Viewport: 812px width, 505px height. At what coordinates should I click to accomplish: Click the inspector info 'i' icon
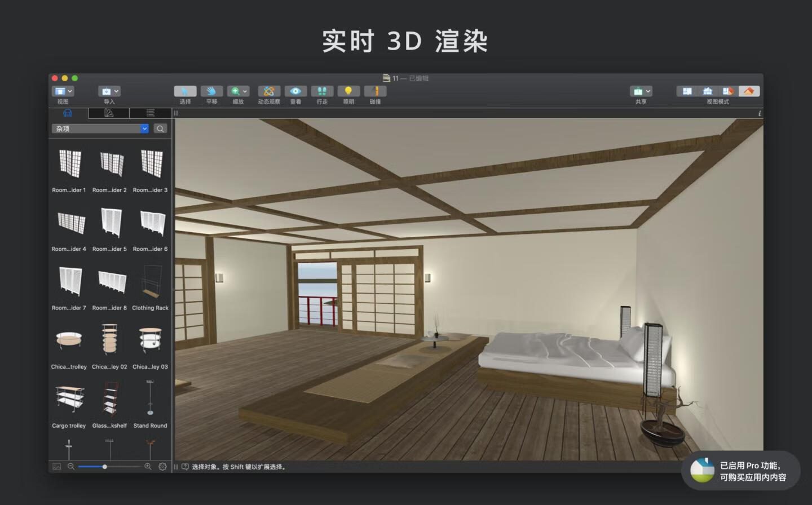[759, 113]
